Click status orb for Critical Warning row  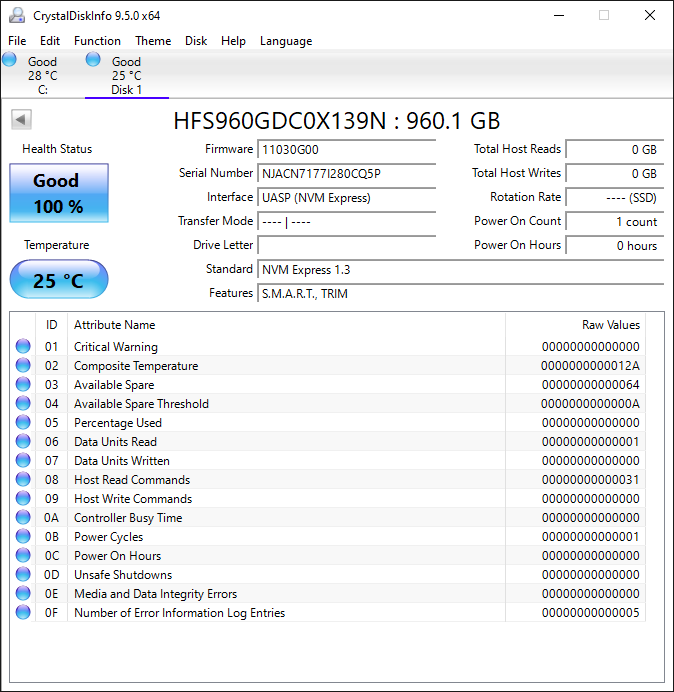click(23, 346)
